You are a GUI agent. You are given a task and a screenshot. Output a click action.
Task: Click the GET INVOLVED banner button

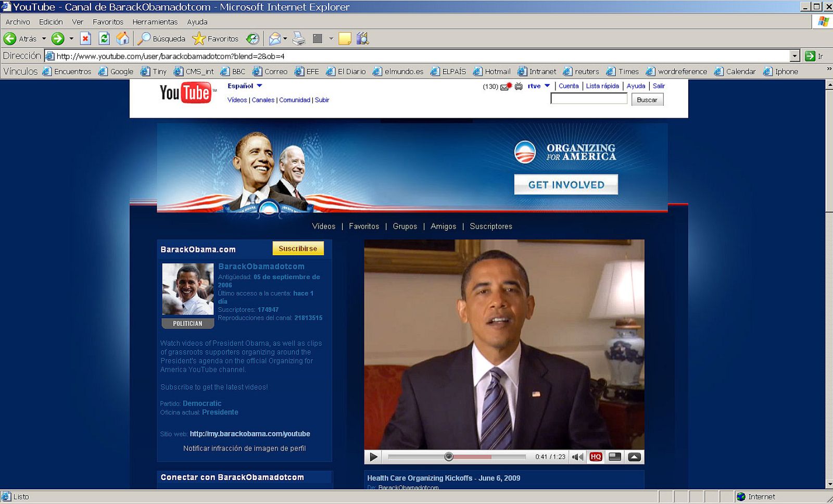(x=565, y=184)
